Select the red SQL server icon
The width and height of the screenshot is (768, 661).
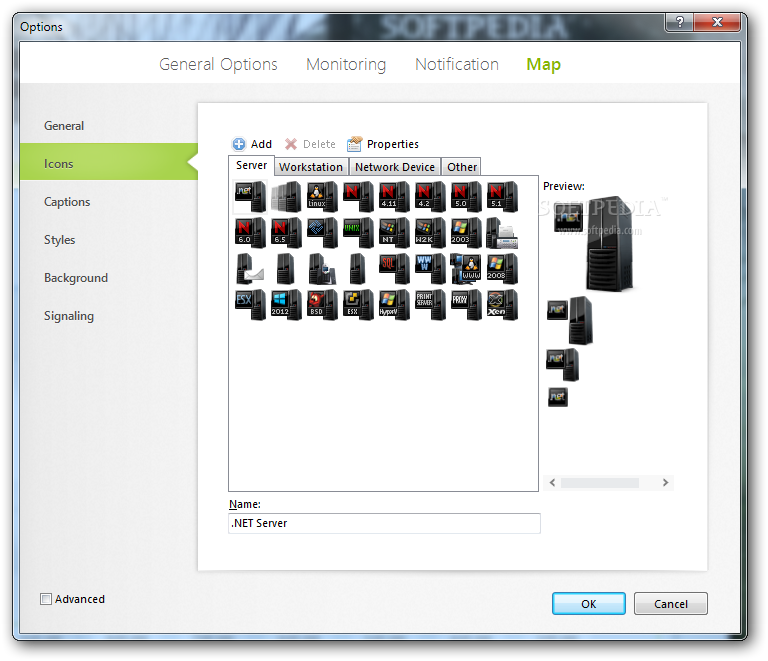394,269
